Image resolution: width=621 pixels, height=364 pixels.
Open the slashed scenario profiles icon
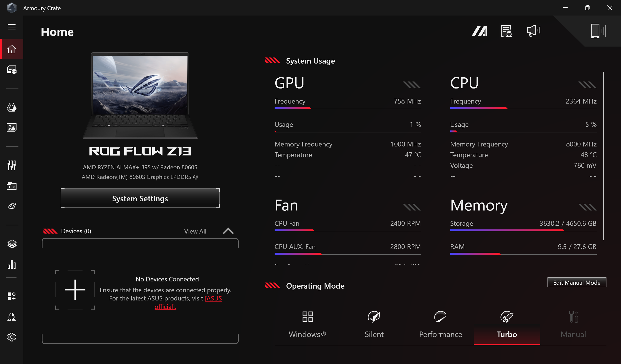(12, 206)
